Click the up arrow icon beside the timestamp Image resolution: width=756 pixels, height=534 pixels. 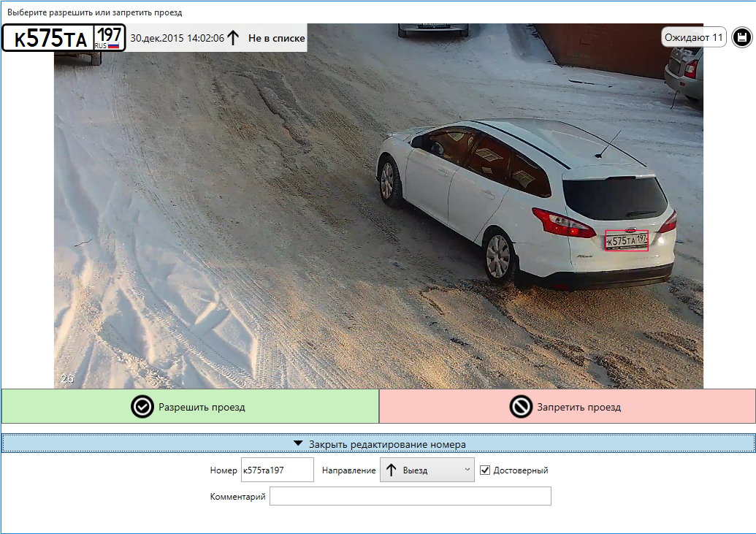point(233,38)
